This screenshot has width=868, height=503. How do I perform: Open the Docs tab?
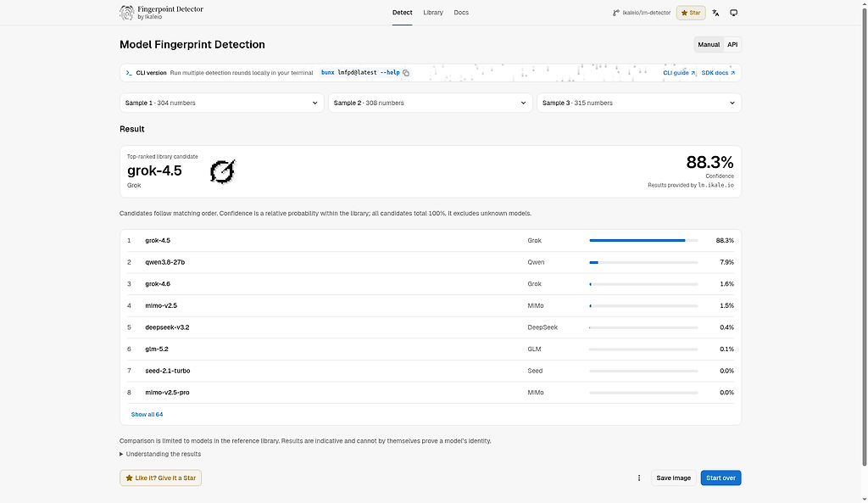[461, 13]
